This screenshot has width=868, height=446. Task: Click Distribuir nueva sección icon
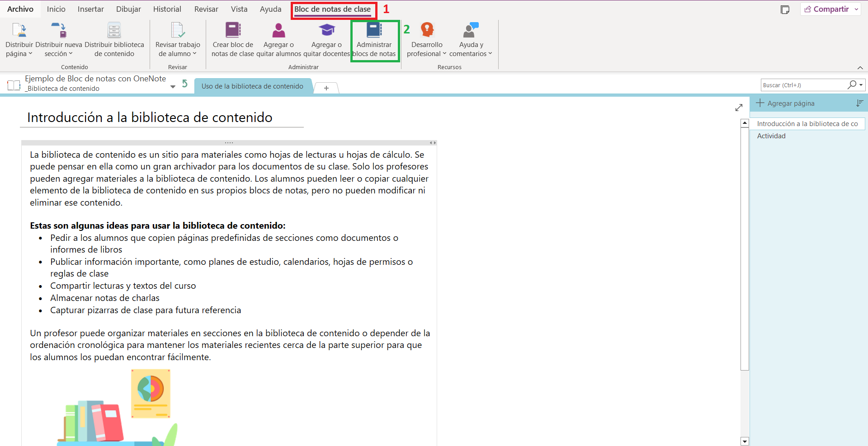click(59, 30)
